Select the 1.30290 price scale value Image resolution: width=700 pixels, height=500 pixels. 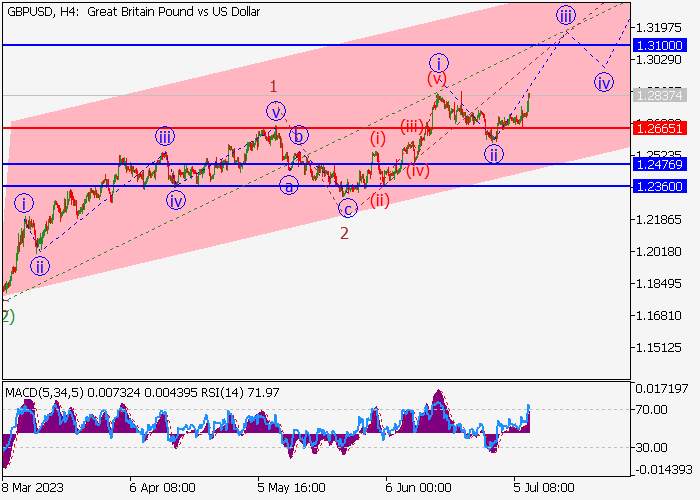point(658,59)
